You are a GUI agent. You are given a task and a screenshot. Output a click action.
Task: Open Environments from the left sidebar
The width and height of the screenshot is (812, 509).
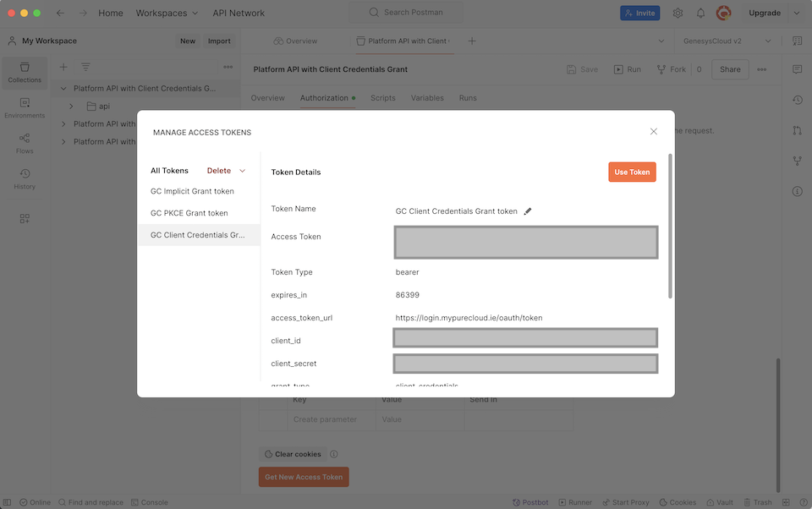25,106
